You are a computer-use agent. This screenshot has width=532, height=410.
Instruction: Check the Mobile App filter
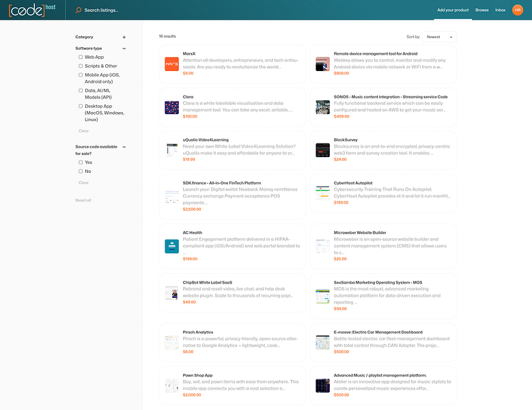pos(81,74)
